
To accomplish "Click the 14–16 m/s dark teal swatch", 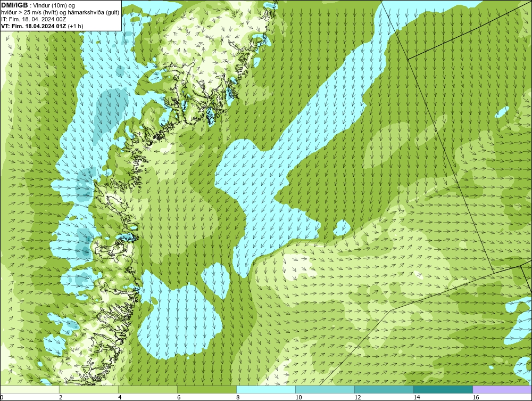I will pyautogui.click(x=443, y=389).
